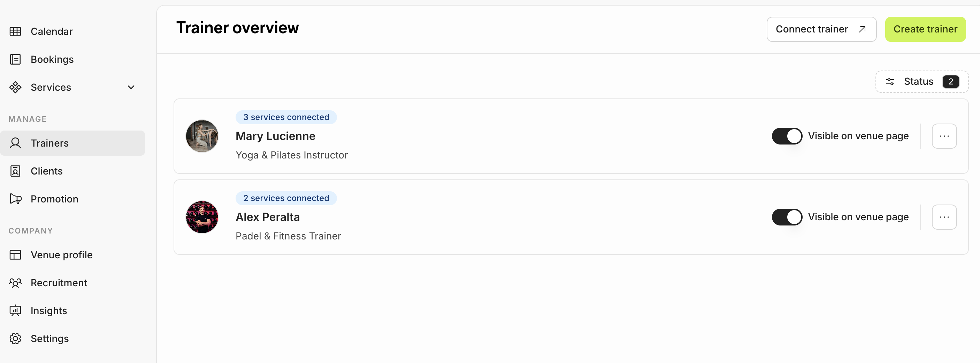Screen dimensions: 980x363
Task: Click the Recruitment people icon
Action: 15,283
